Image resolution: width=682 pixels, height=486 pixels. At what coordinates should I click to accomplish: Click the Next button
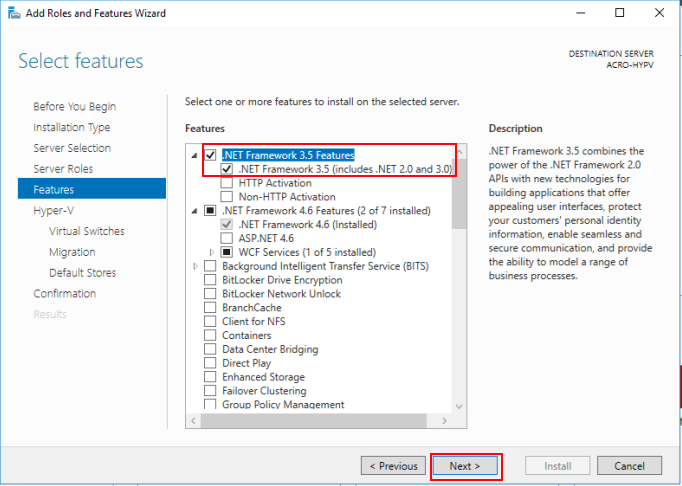click(x=465, y=466)
